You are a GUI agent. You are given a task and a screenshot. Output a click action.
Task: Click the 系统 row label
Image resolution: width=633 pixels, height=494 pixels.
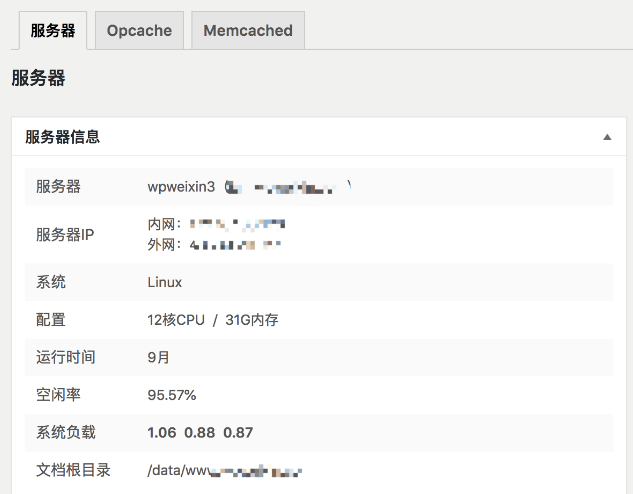pyautogui.click(x=51, y=282)
